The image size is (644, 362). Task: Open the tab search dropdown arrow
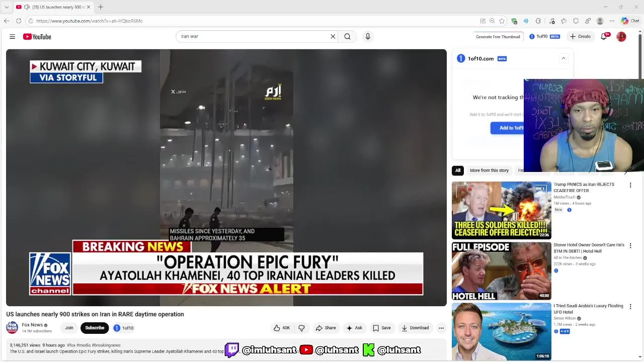(x=7, y=7)
